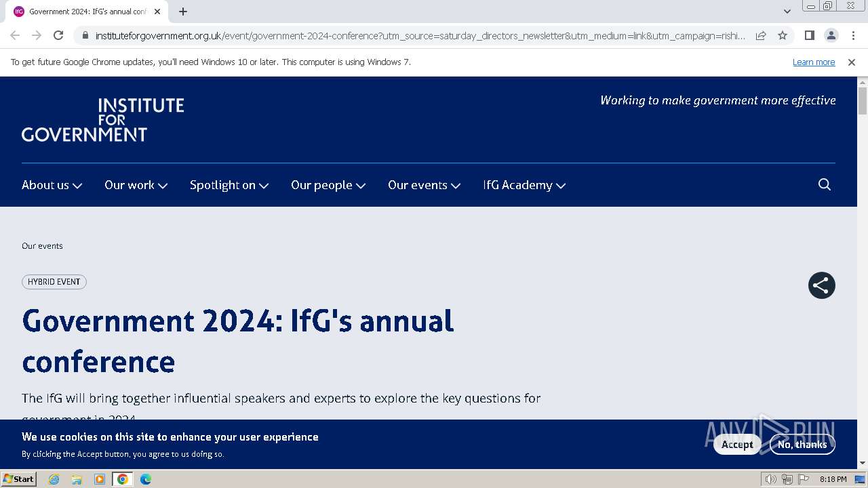Click the address bar URL field
The image size is (868, 488).
[420, 35]
